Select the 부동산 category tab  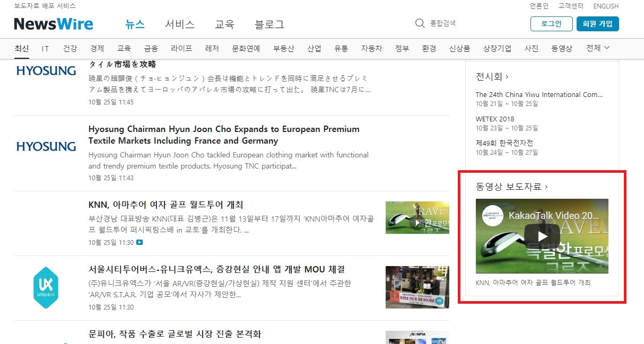pyautogui.click(x=283, y=48)
